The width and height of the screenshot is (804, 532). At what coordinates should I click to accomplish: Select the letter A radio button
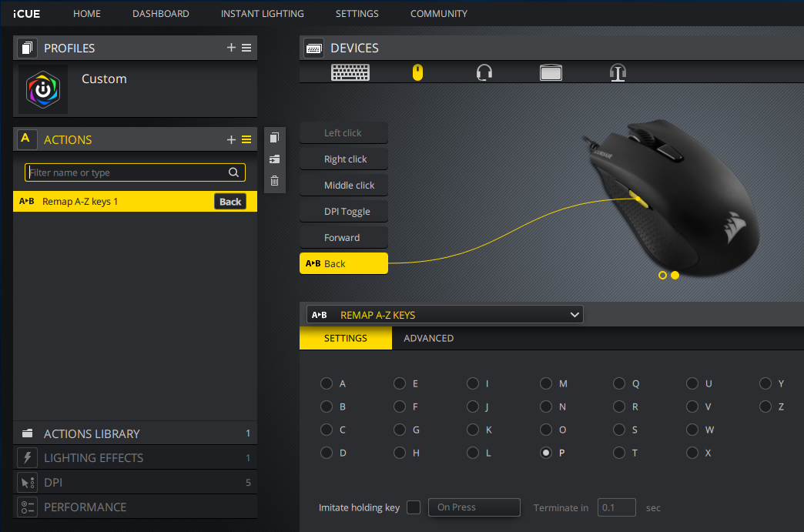[x=327, y=383]
